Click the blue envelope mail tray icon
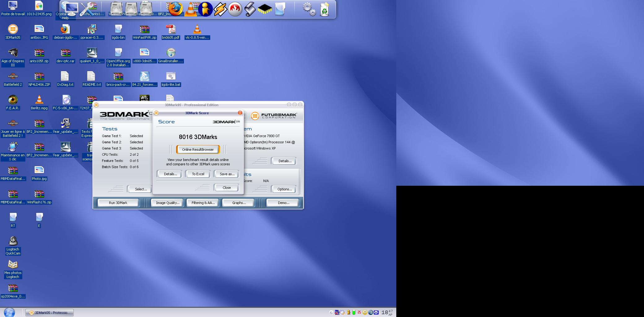 pos(376,313)
